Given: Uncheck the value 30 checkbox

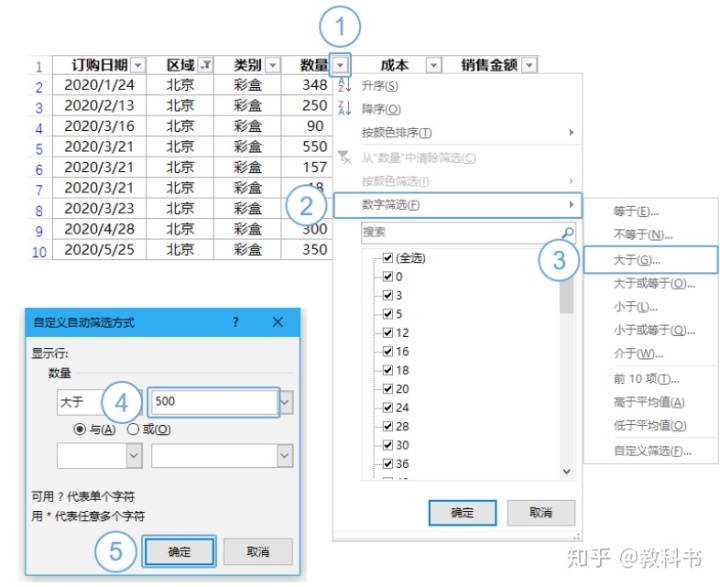Looking at the screenshot, I should pos(388,445).
